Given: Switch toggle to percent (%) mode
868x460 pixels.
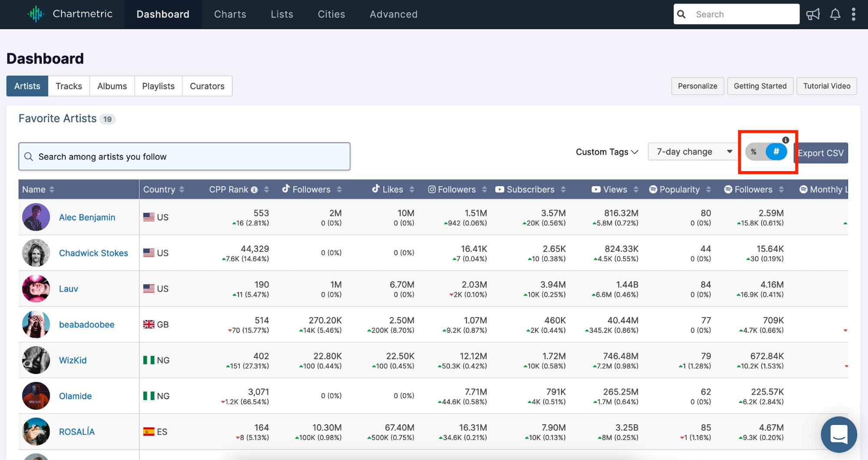Looking at the screenshot, I should click(x=754, y=152).
